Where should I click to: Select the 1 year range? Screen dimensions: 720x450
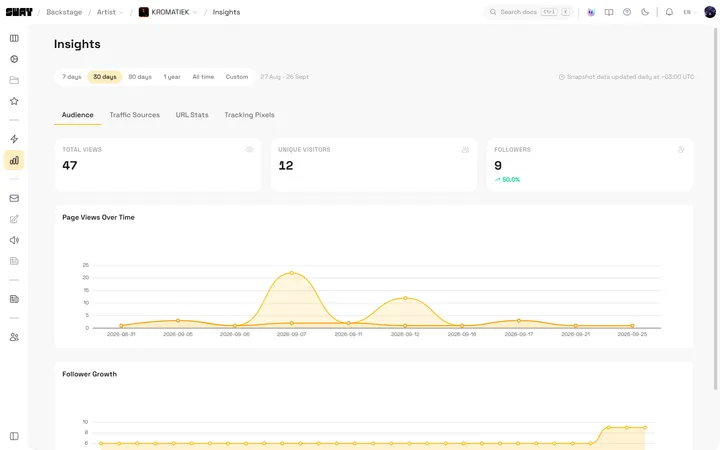[172, 77]
